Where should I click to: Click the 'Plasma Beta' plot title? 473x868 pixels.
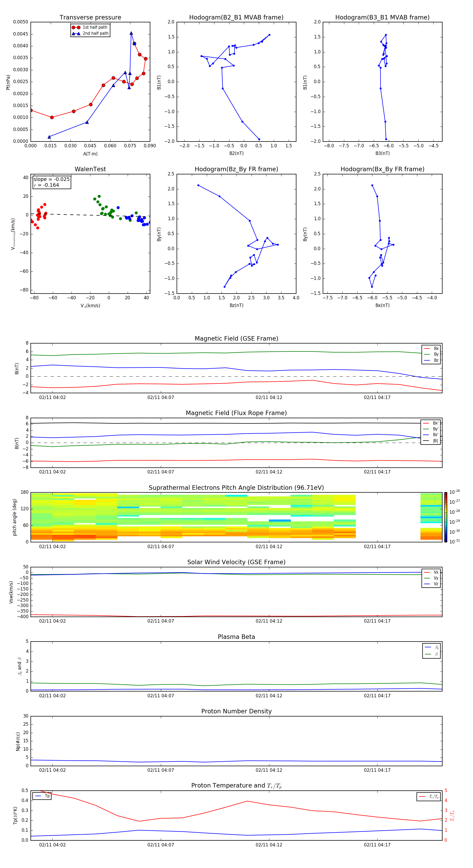click(x=236, y=637)
